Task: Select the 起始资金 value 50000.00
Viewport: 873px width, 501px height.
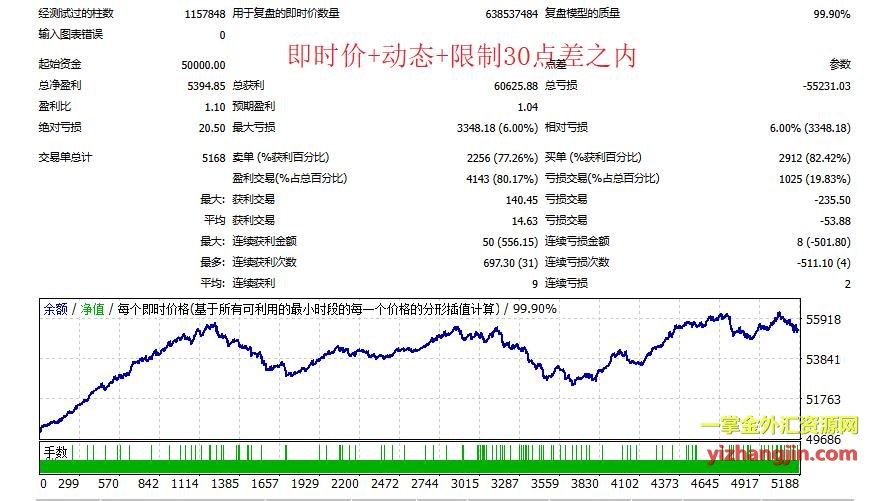Action: (203, 64)
